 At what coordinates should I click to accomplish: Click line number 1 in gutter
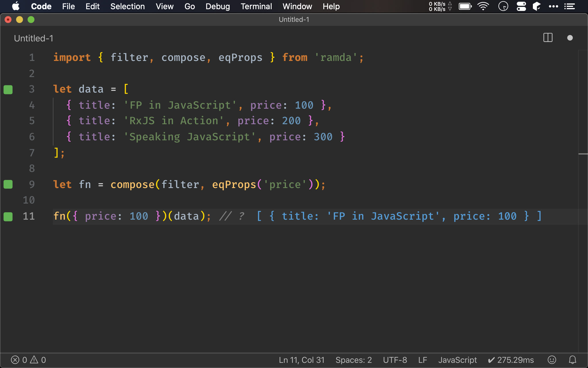click(32, 57)
